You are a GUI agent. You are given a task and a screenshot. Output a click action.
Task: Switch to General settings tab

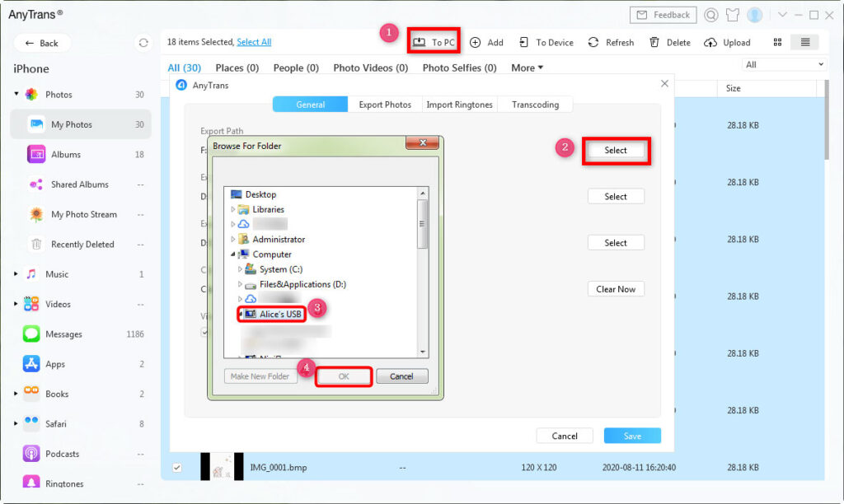[310, 105]
